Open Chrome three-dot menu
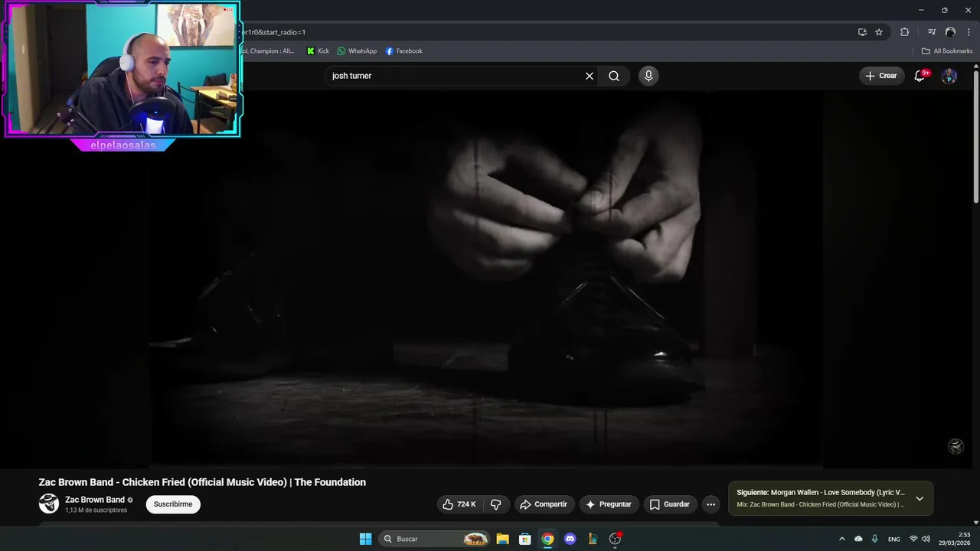980x551 pixels. pyautogui.click(x=969, y=32)
